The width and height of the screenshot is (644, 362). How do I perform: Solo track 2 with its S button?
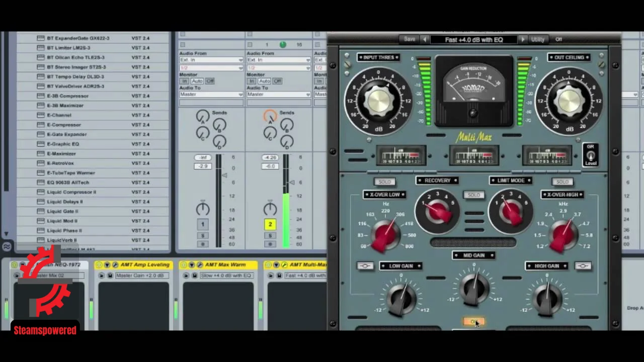click(270, 236)
